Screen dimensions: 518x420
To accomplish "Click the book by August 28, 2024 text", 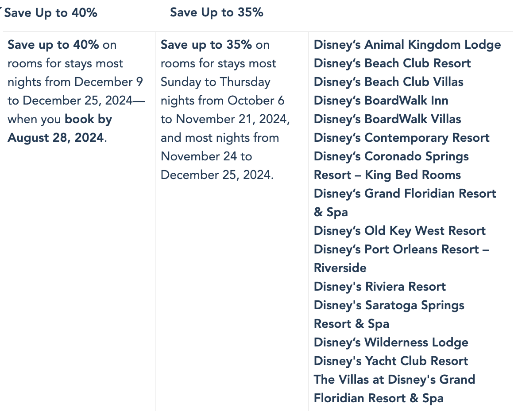I will [x=60, y=128].
